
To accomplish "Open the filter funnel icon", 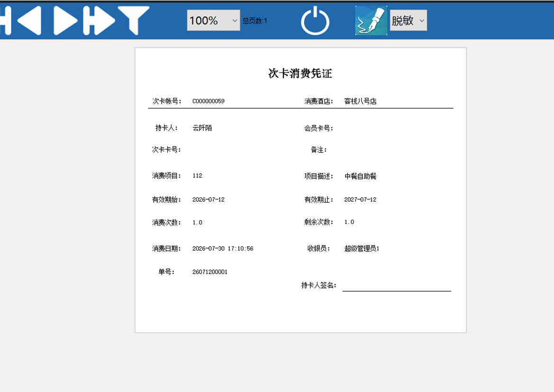I will point(134,20).
